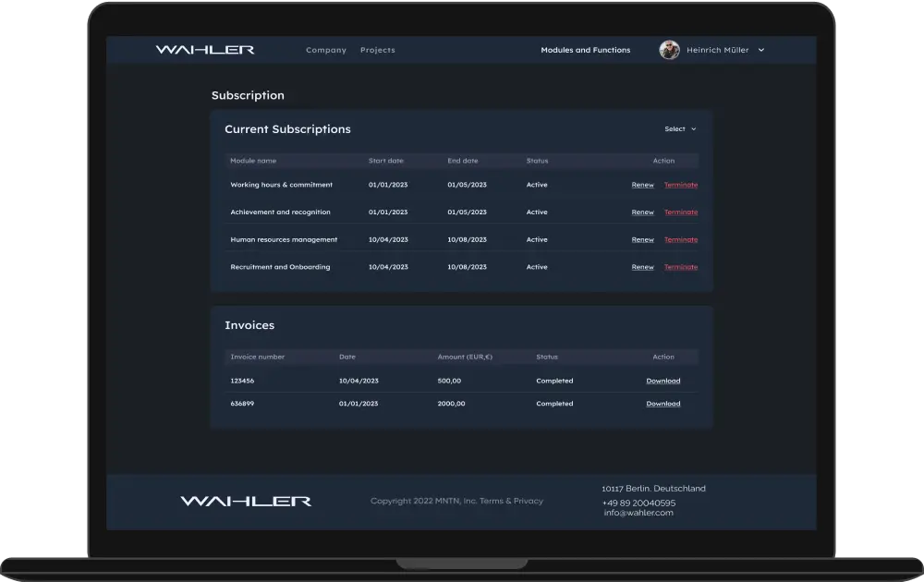
Task: Open the Select dropdown in Current Subscriptions
Action: point(679,128)
